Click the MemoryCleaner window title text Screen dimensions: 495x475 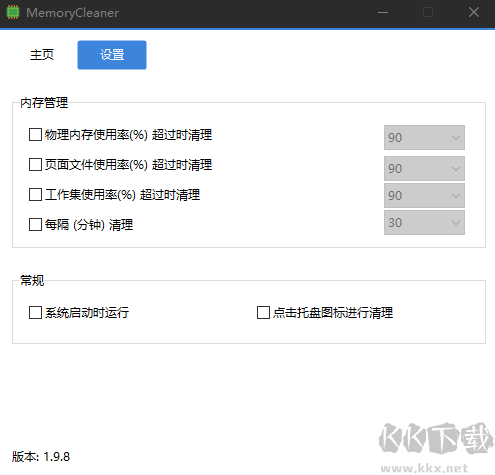(72, 13)
